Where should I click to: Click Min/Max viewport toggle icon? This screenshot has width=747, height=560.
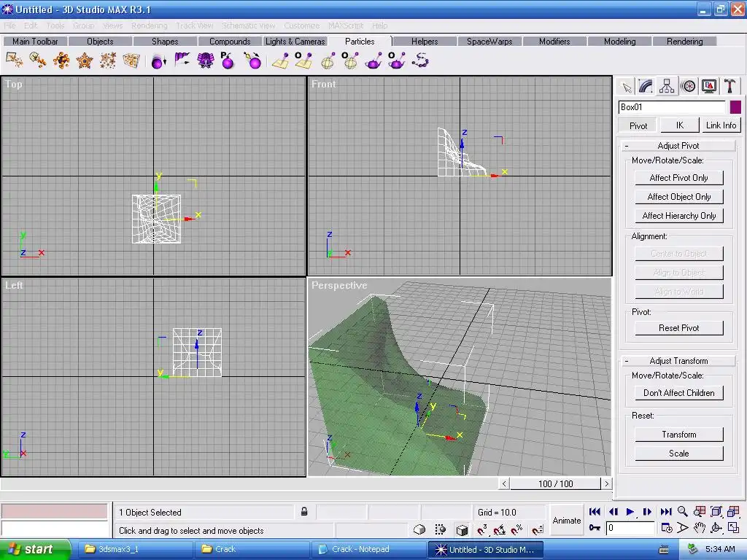(733, 528)
